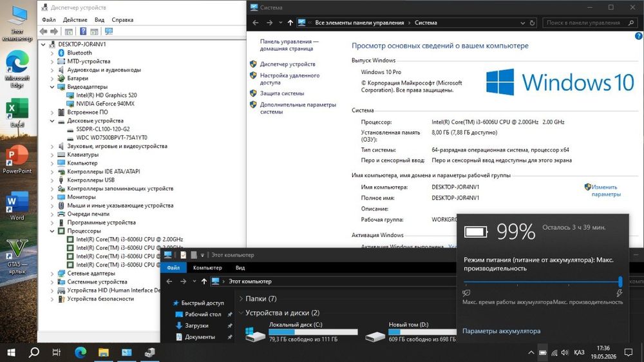Click volume icon in system tray

tap(565, 352)
